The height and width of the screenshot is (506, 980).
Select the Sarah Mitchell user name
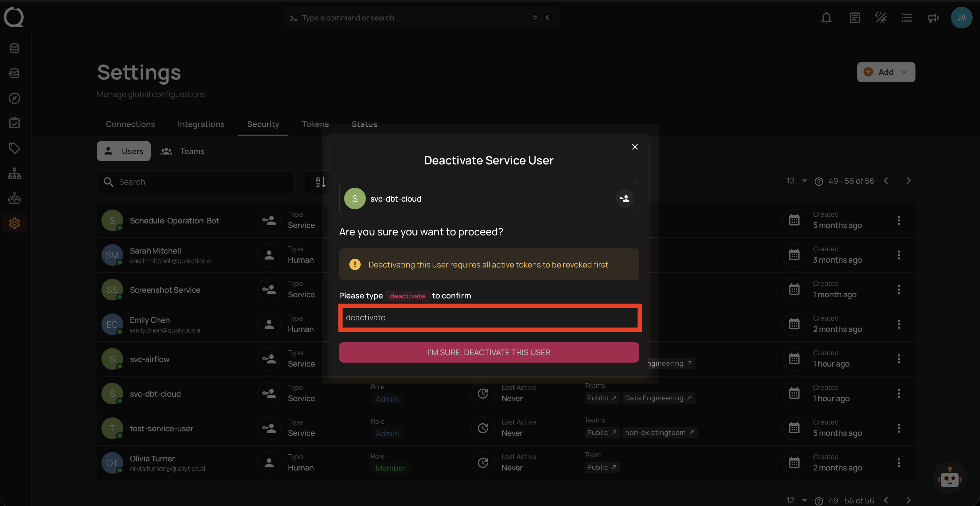[155, 251]
